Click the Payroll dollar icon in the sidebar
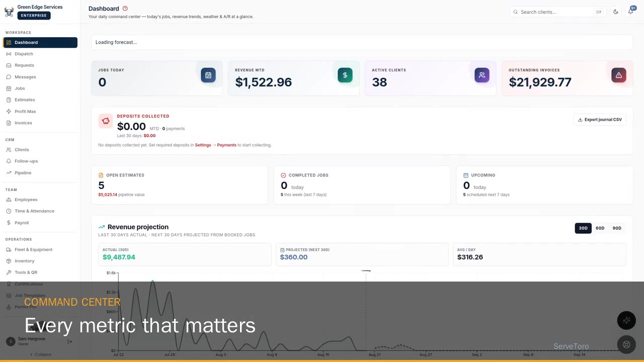The width and height of the screenshot is (644, 362). [9, 223]
